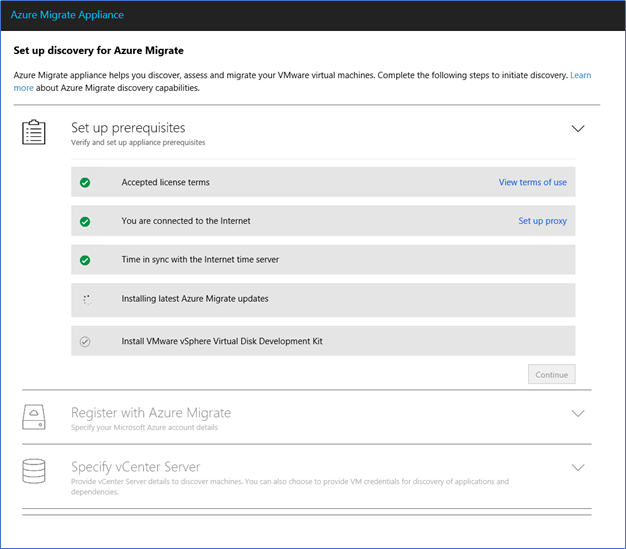
Task: Open the Set up proxy link
Action: click(543, 221)
